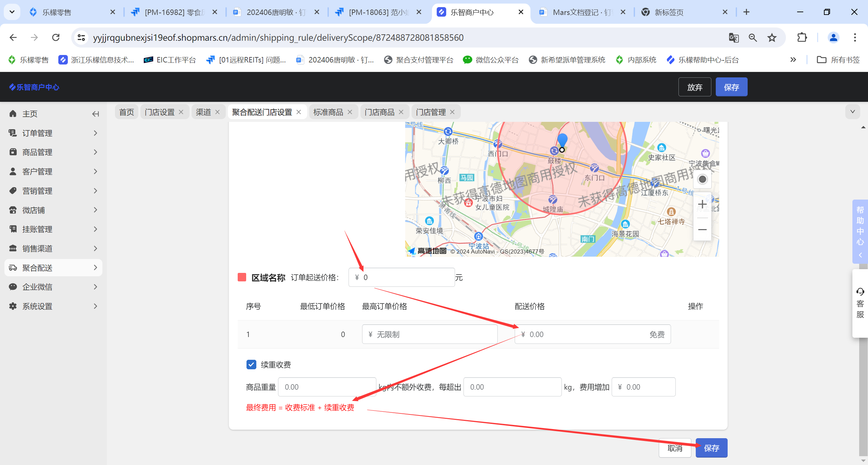Click the 主页 home icon in sidebar
The height and width of the screenshot is (465, 868).
(13, 114)
